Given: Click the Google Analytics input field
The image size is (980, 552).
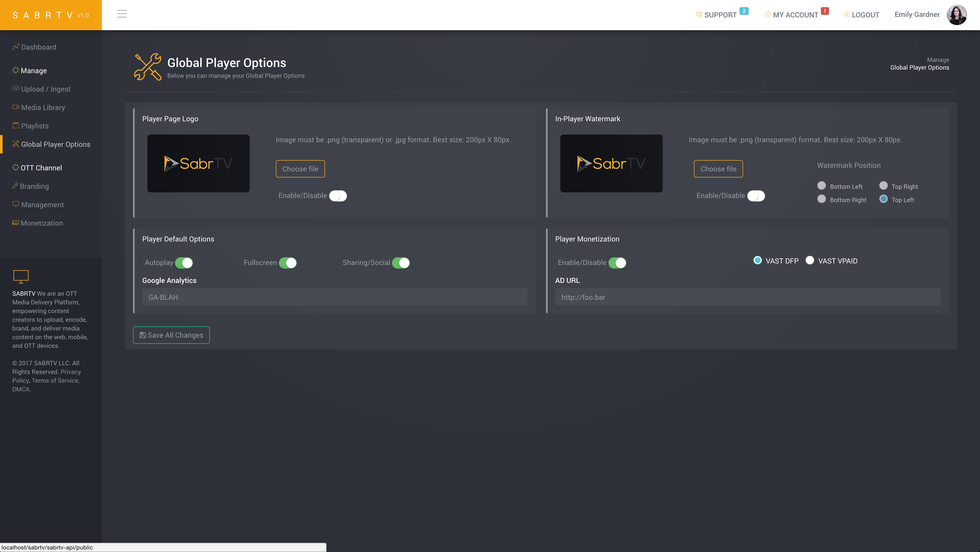Looking at the screenshot, I should point(335,297).
